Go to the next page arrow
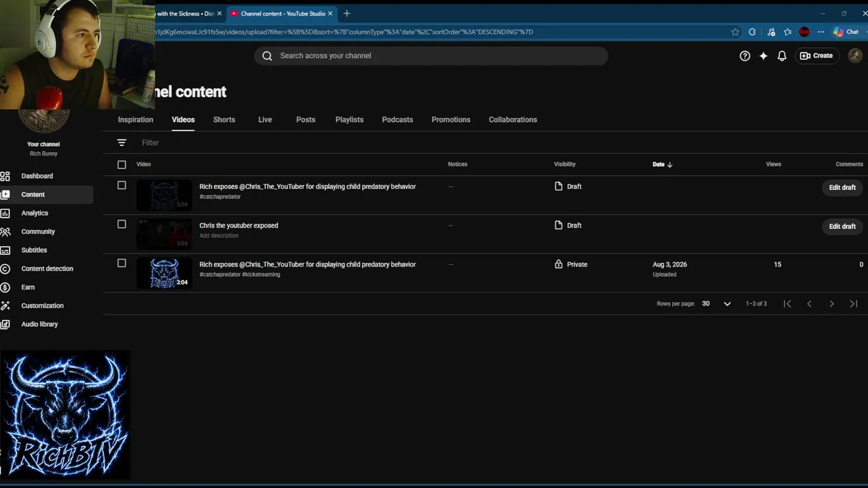 831,304
